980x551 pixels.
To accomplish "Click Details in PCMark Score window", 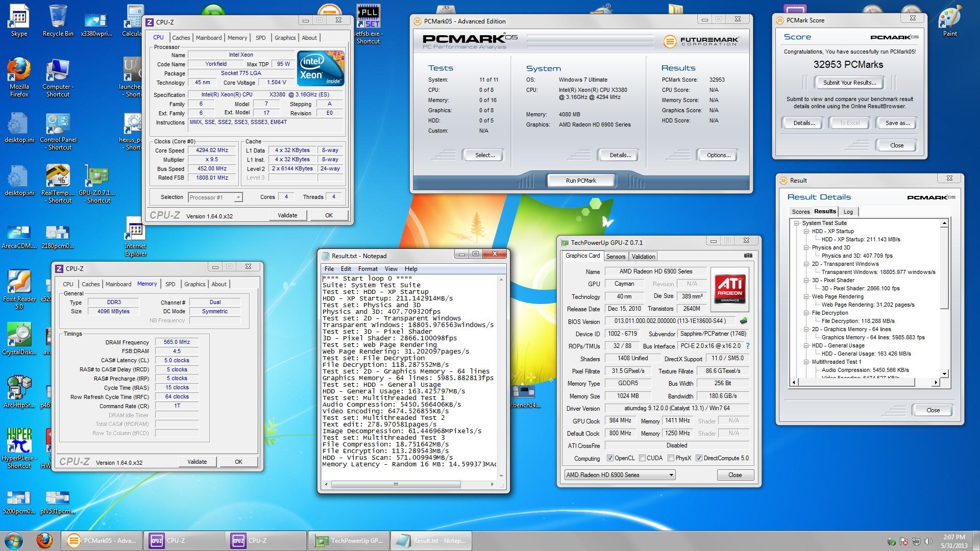I will tap(803, 123).
